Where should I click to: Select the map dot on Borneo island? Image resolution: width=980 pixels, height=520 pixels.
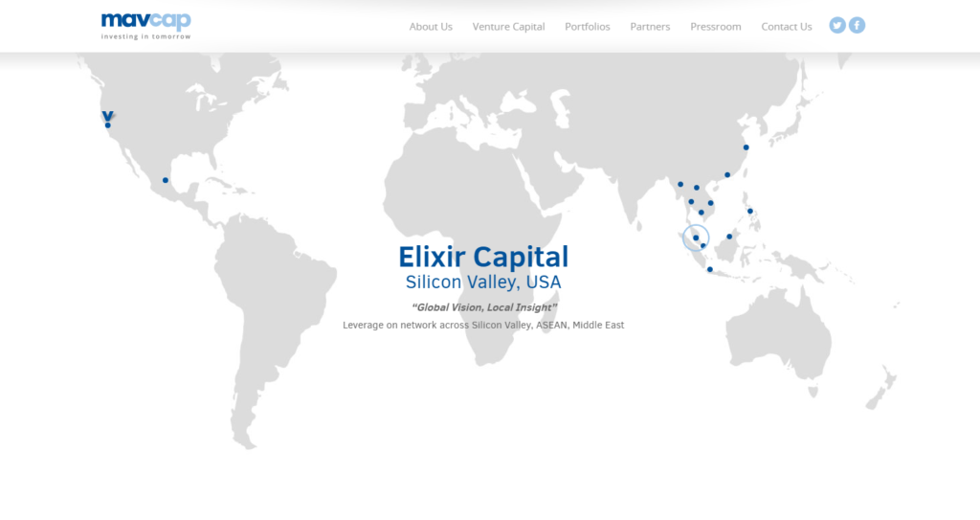[x=729, y=237]
